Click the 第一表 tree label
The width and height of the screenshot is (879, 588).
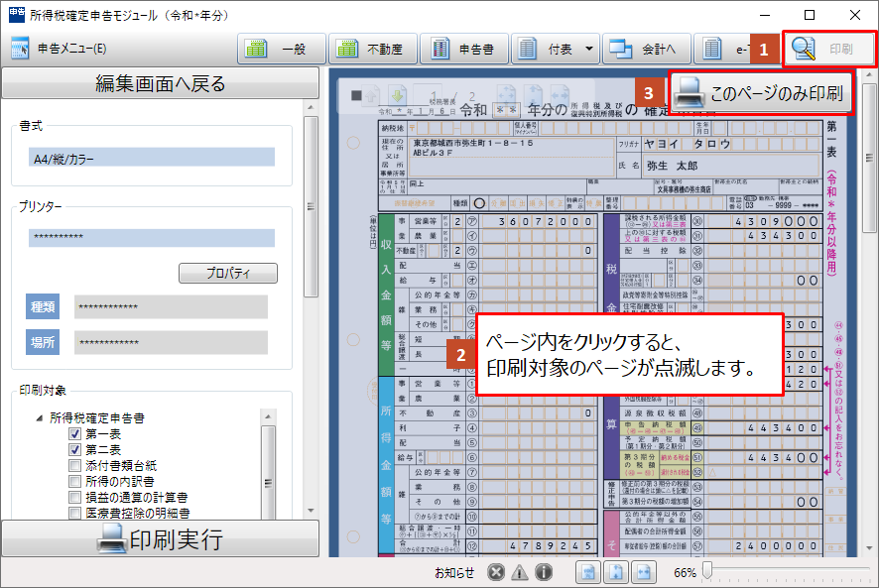click(x=103, y=434)
